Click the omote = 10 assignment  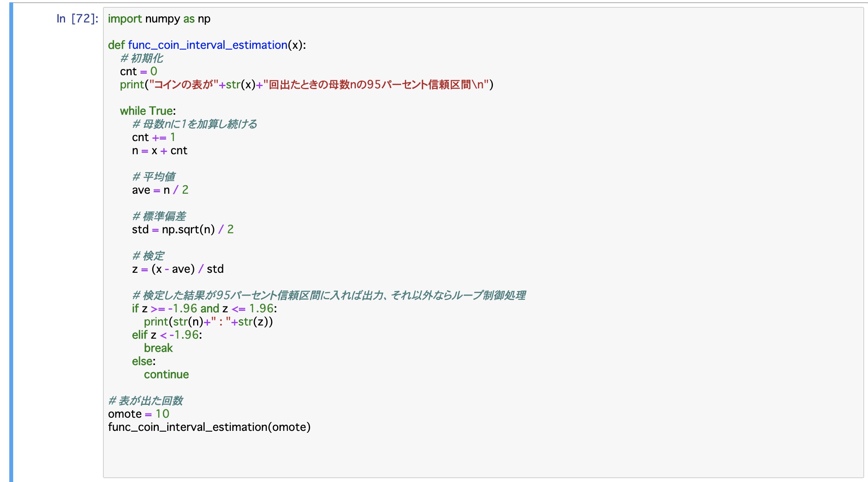click(x=139, y=414)
